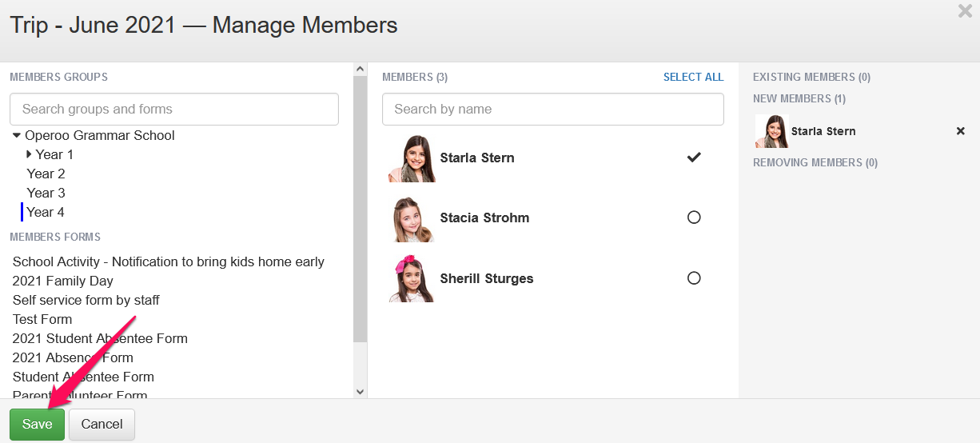Select the Year 2 group
This screenshot has height=443, width=980.
(x=46, y=174)
